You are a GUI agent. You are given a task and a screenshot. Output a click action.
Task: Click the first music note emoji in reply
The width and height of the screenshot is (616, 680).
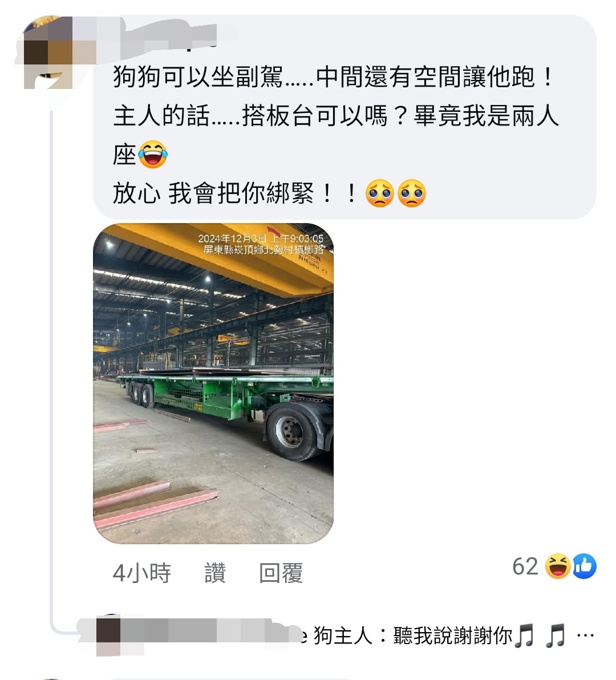click(524, 636)
